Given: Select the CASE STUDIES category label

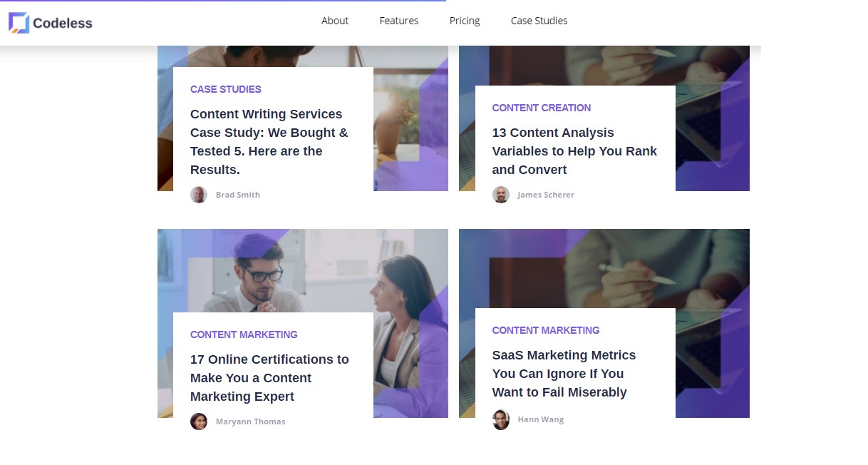Looking at the screenshot, I should click(226, 89).
